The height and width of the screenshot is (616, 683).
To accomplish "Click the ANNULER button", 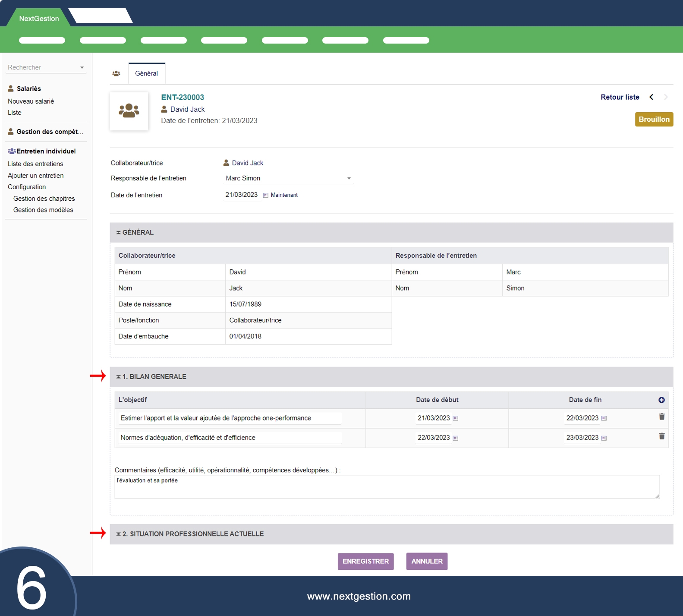I will [427, 561].
